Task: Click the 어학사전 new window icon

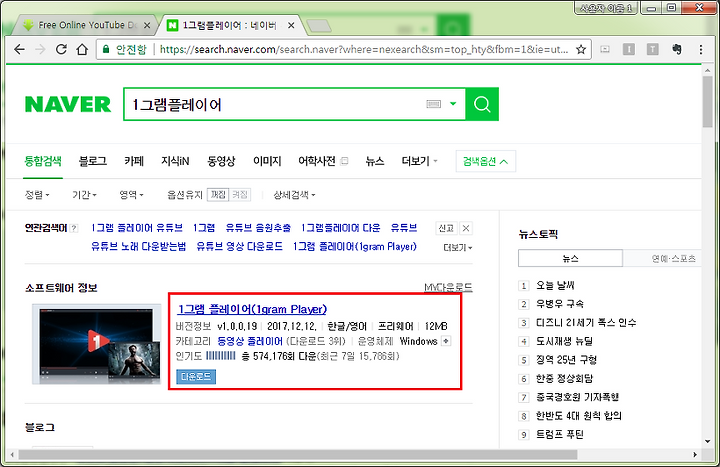Action: pyautogui.click(x=344, y=161)
